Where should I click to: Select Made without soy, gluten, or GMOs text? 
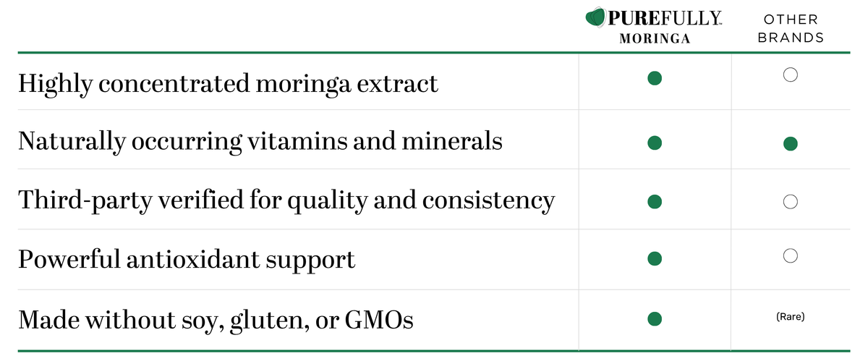[x=216, y=319]
